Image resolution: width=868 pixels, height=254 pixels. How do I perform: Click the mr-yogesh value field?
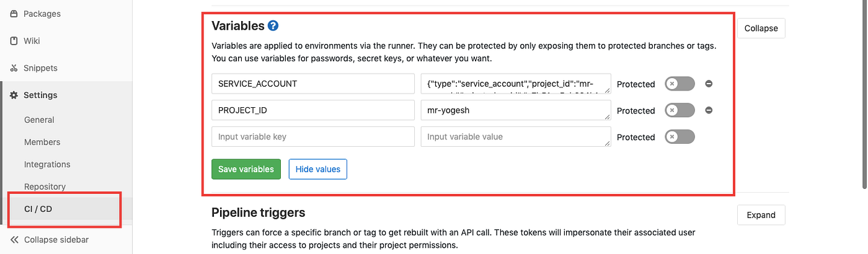(516, 110)
